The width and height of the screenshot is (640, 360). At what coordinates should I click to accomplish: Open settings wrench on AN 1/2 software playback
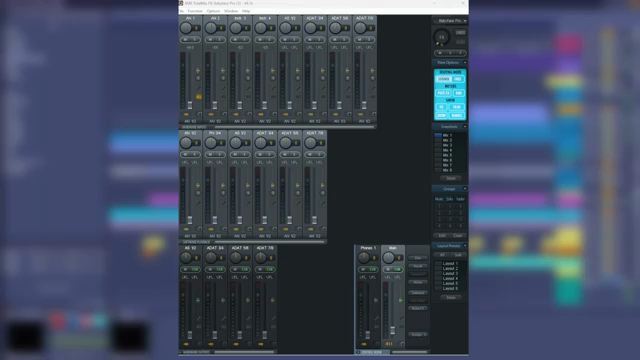(x=199, y=203)
